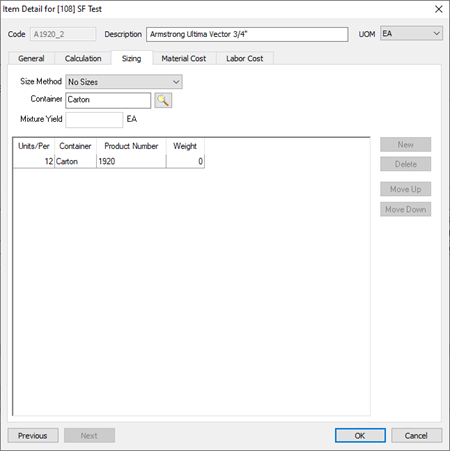Go to the Previous item

33,435
